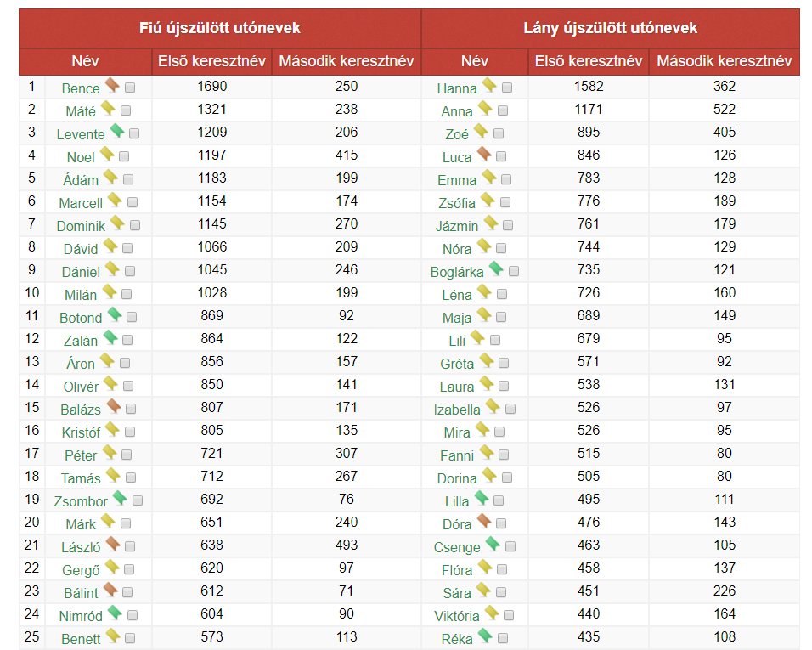Image resolution: width=812 pixels, height=650 pixels.
Task: Click the green tag icon beside Boglárka
Action: [495, 268]
